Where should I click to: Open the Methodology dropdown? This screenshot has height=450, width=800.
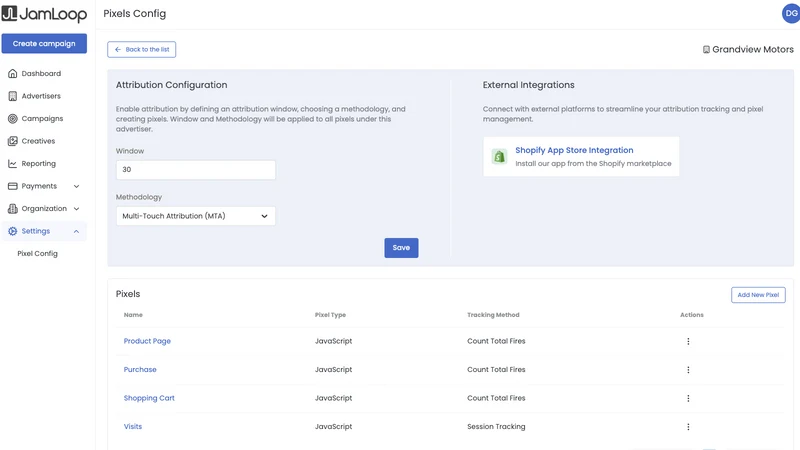[195, 216]
